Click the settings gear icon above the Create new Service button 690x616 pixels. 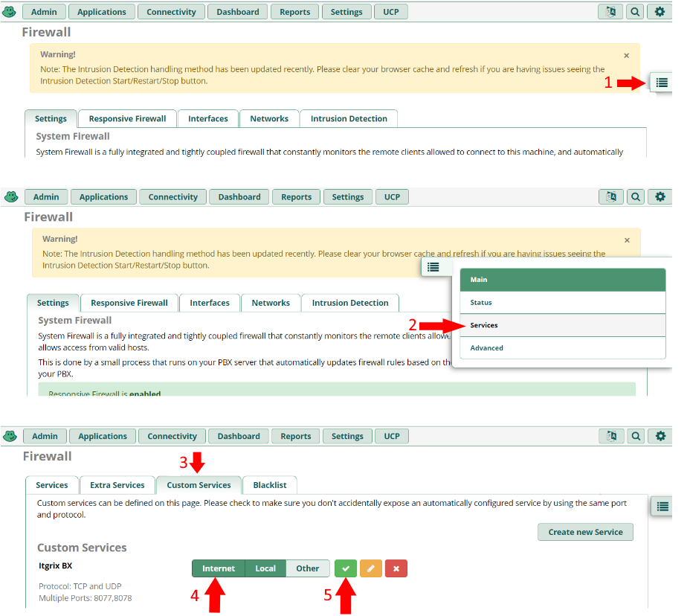(x=660, y=436)
